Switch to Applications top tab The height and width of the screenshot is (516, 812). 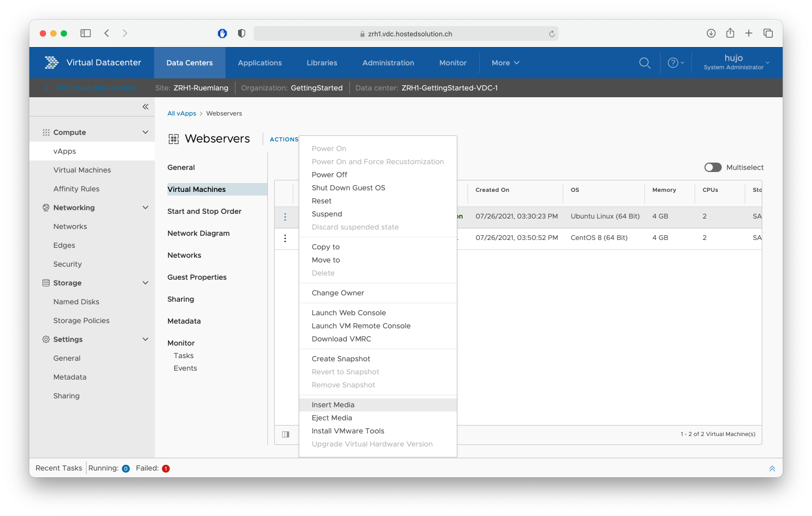pos(260,63)
